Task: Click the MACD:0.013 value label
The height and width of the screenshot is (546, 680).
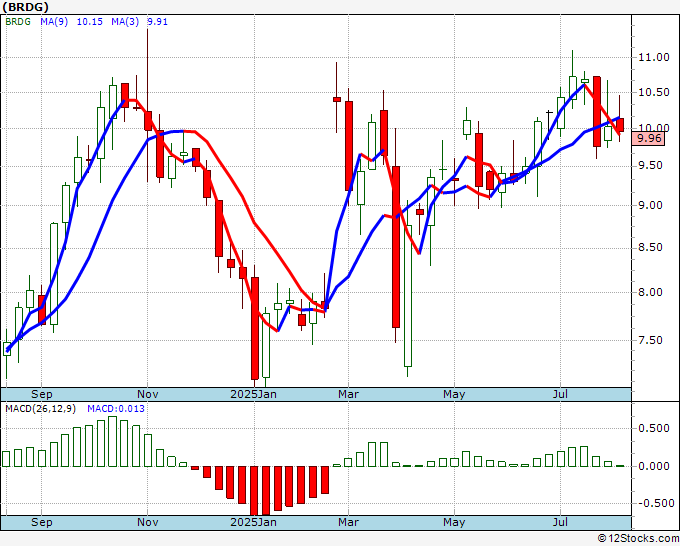Action: [x=116, y=409]
